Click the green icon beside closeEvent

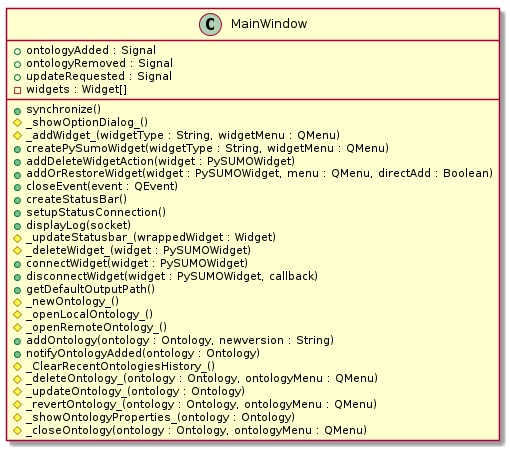(17, 187)
